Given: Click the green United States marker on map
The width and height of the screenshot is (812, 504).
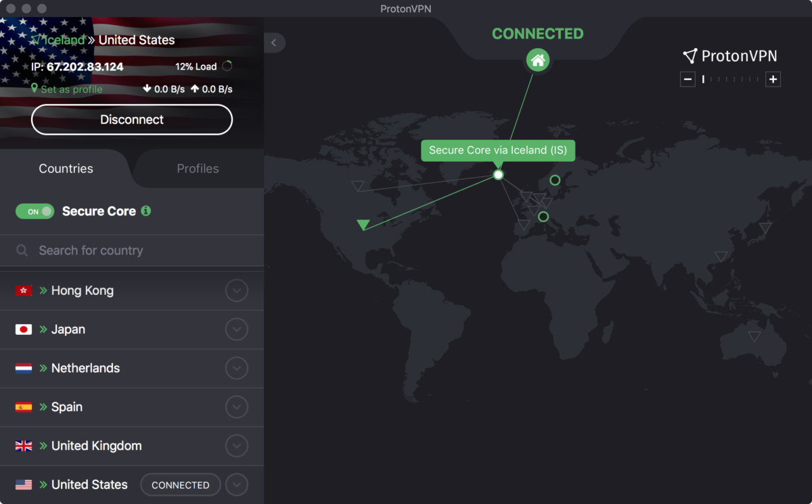Looking at the screenshot, I should tap(363, 225).
